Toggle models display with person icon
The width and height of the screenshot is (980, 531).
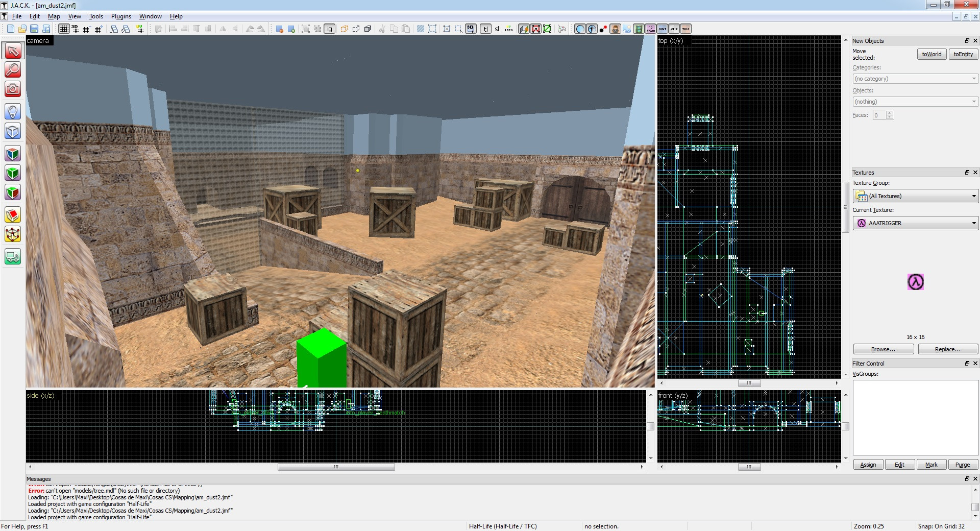pos(615,29)
